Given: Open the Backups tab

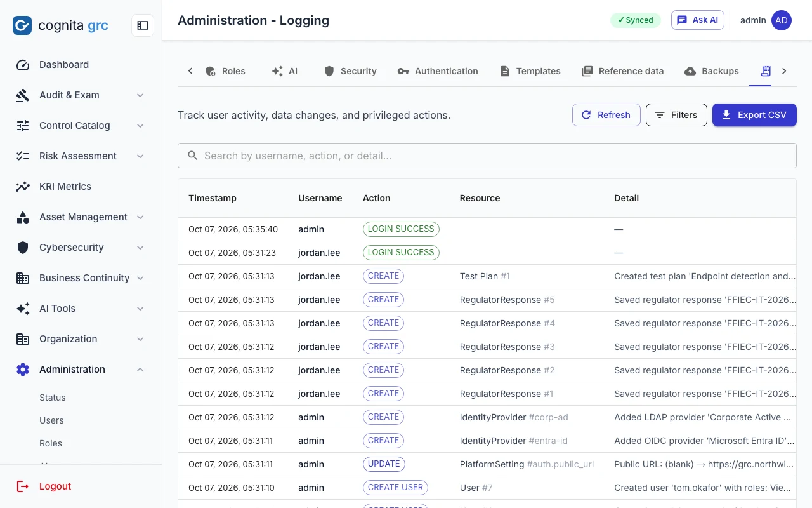Looking at the screenshot, I should coord(712,71).
